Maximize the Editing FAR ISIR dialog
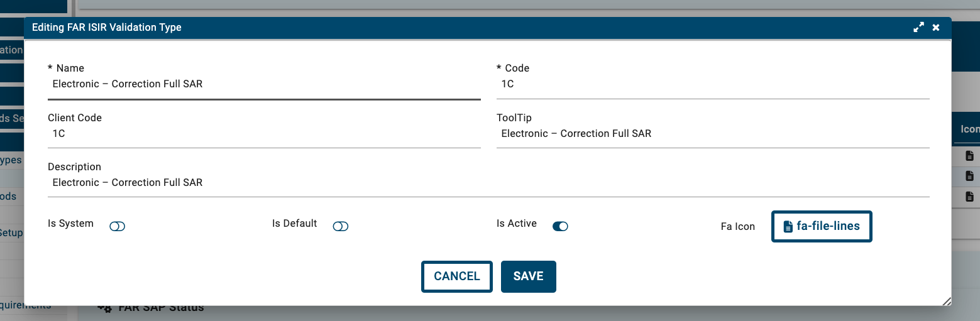Screen dimensions: 980x321 (x=918, y=28)
